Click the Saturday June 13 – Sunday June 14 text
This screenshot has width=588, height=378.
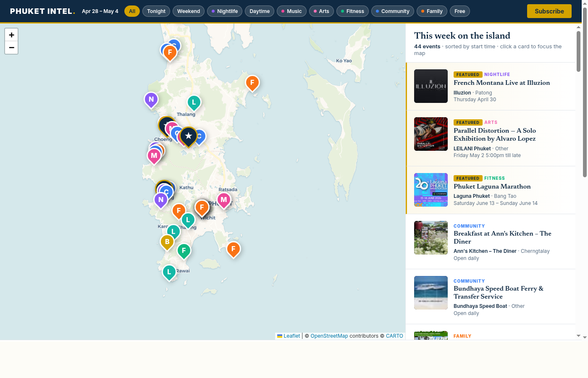pyautogui.click(x=496, y=203)
